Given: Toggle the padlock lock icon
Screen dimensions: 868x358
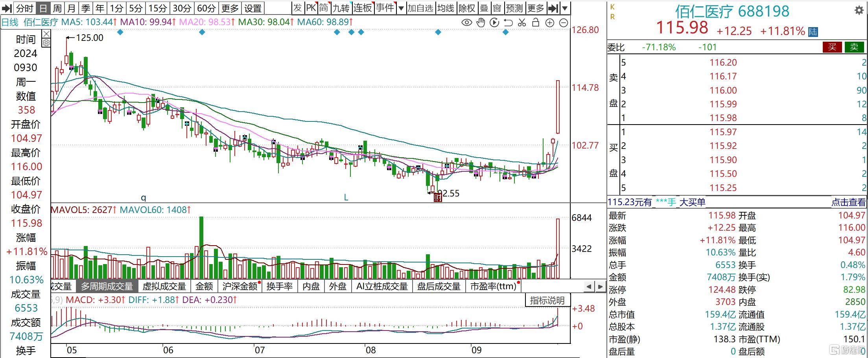Looking at the screenshot, I should [x=535, y=23].
